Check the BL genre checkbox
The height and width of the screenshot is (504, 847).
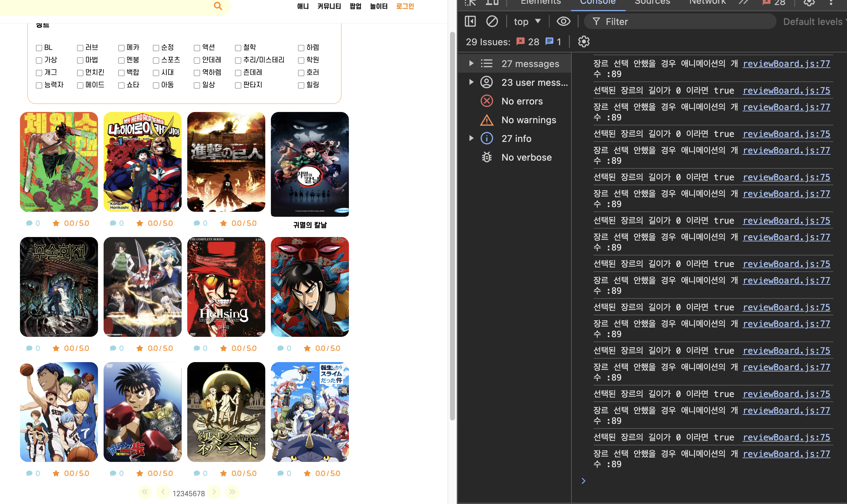coord(39,48)
